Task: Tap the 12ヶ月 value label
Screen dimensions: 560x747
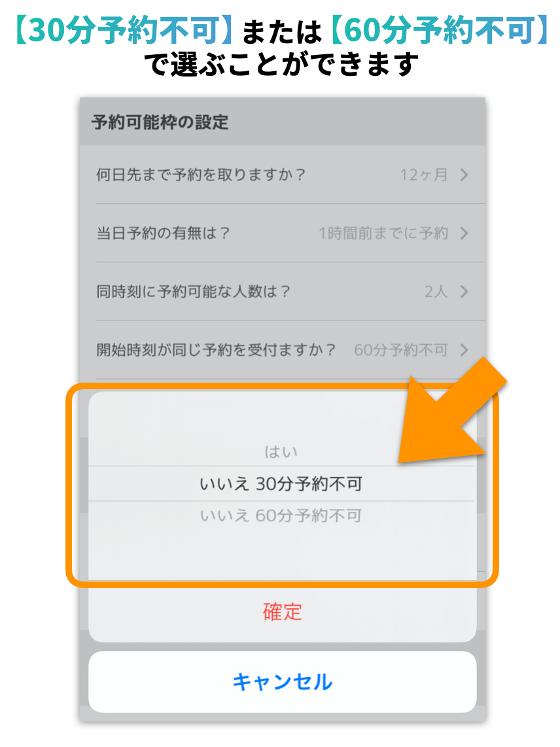Action: tap(424, 175)
